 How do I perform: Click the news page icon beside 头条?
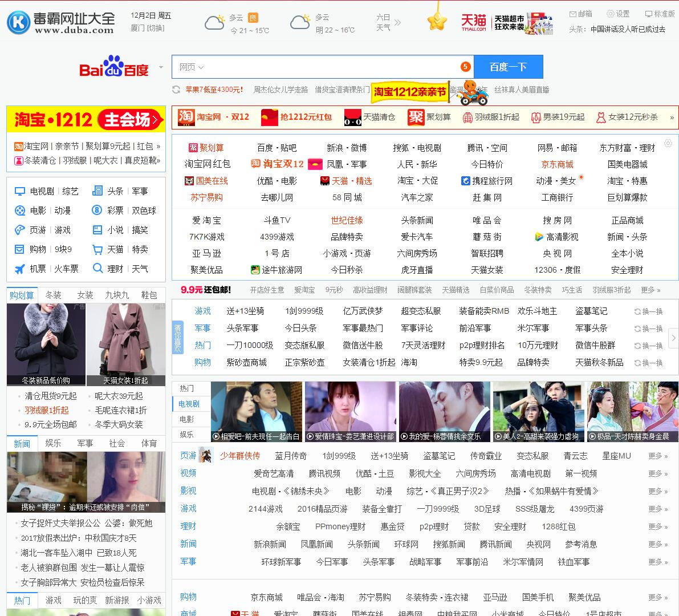(98, 191)
